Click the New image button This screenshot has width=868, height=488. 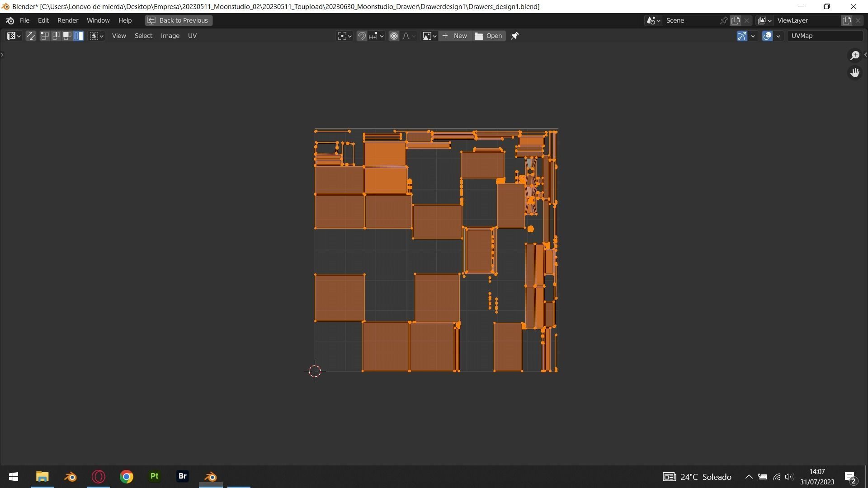(455, 36)
